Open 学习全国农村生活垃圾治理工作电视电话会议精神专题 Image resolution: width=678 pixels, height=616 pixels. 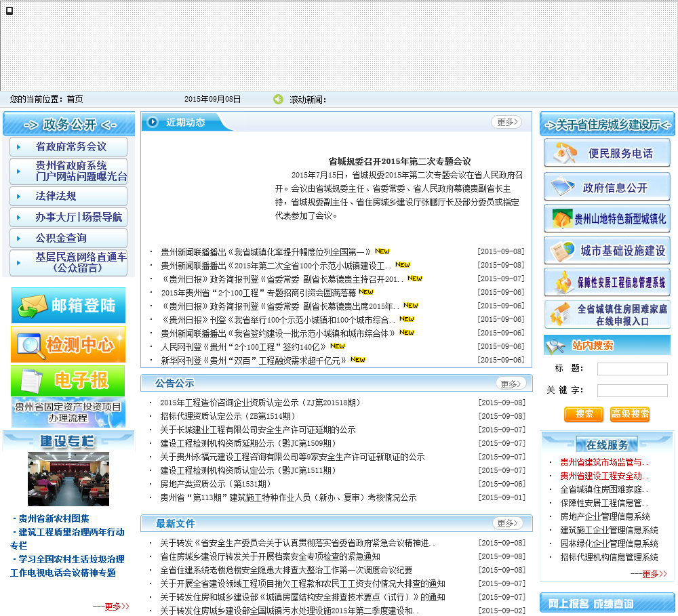[67, 567]
